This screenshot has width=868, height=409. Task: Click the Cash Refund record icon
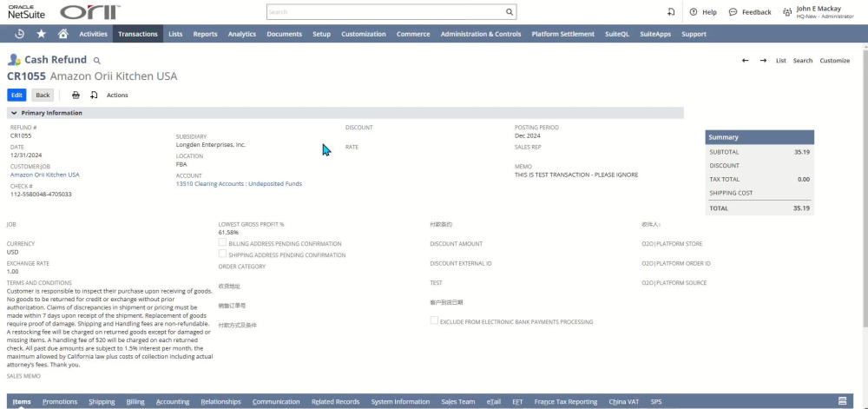14,60
